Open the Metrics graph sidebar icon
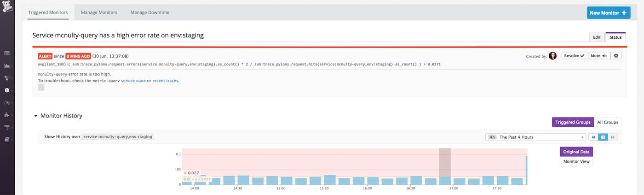 point(7,66)
